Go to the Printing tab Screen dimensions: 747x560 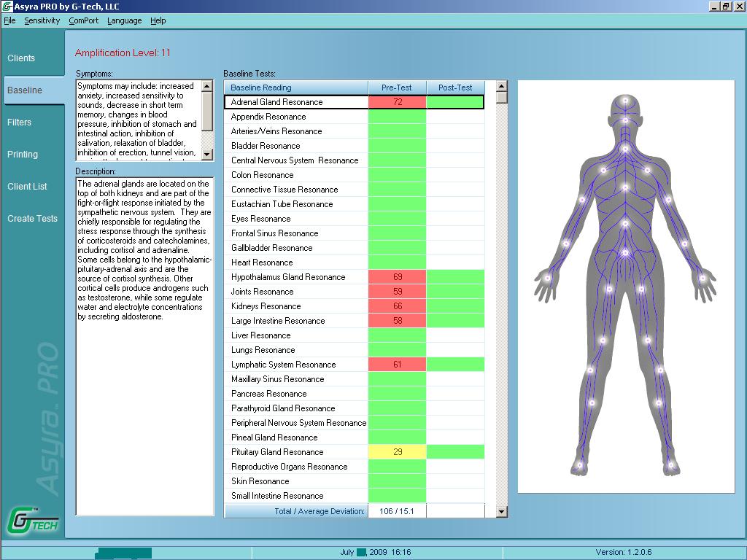(23, 155)
